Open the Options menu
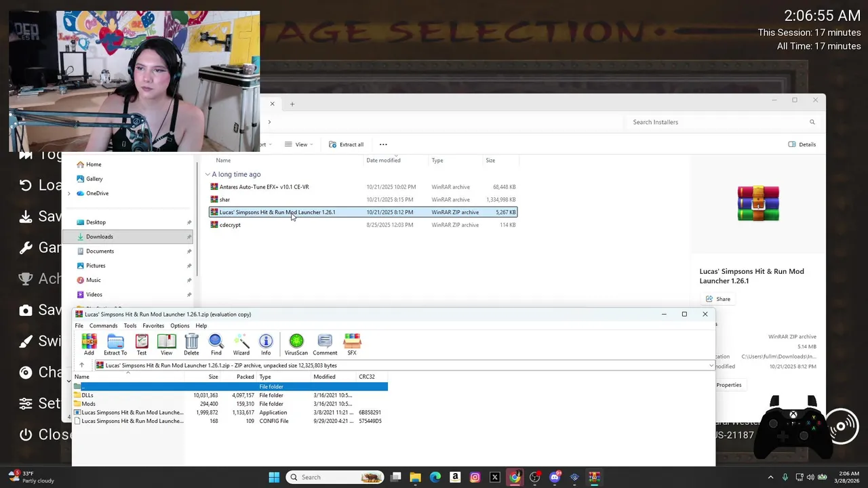The height and width of the screenshot is (488, 868). (180, 325)
